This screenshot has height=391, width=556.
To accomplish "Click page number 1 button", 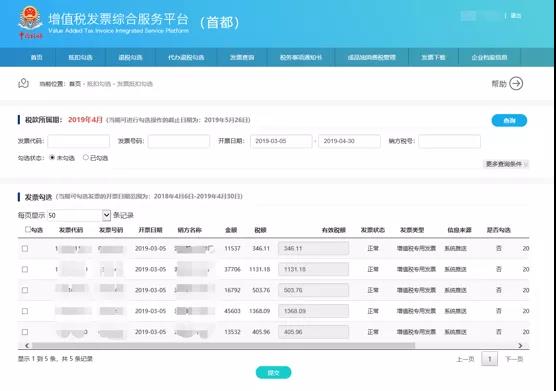I will pyautogui.click(x=489, y=359).
